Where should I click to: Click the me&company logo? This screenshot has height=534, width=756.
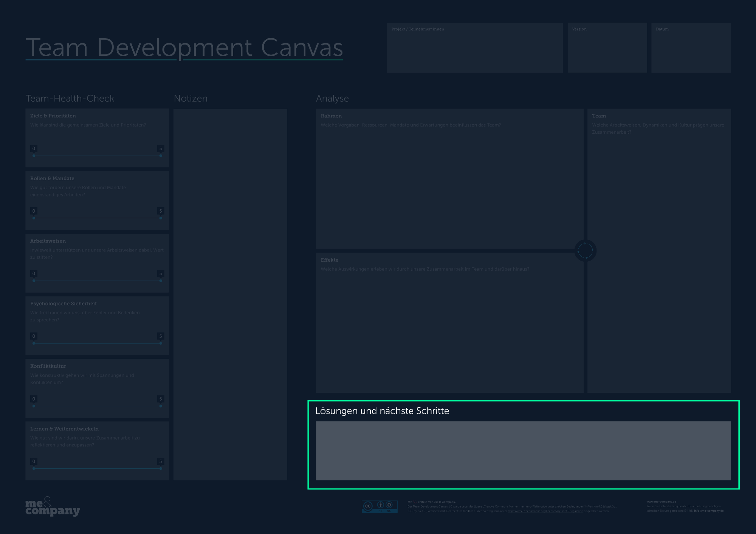[x=53, y=507]
